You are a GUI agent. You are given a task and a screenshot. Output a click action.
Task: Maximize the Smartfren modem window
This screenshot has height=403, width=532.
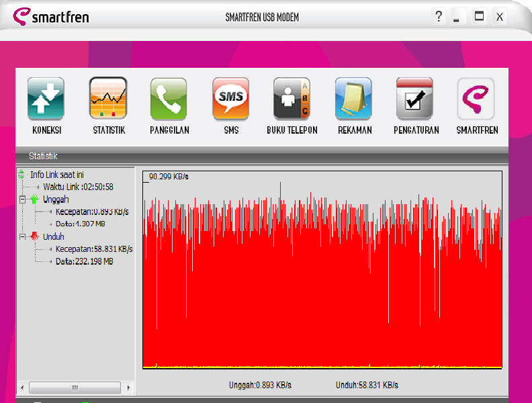point(479,16)
